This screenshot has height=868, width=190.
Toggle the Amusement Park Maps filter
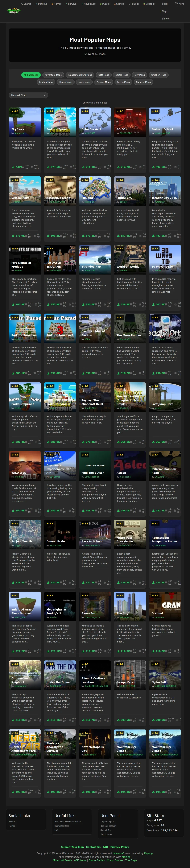80,75
